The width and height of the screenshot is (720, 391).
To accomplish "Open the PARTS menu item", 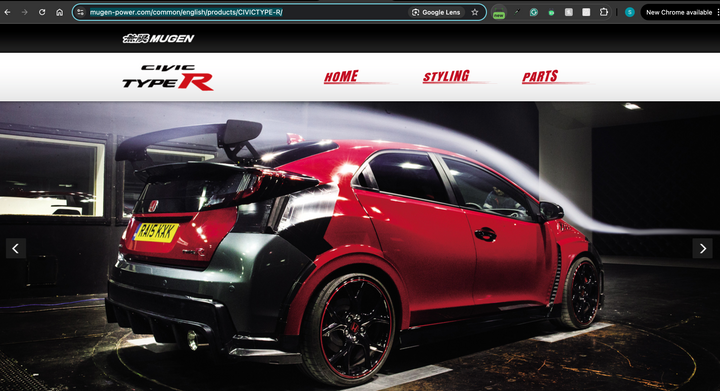I will [540, 76].
